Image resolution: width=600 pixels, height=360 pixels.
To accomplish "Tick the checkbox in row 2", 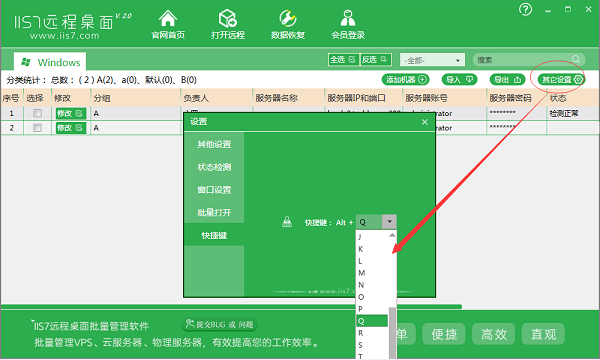I will click(x=37, y=128).
